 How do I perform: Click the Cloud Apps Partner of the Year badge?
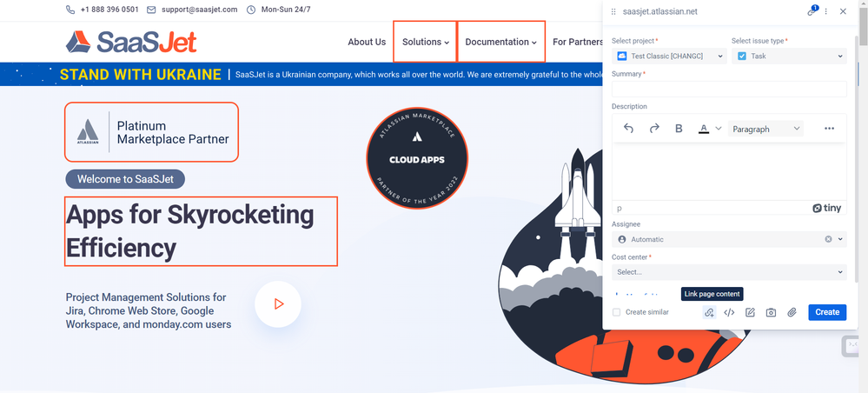tap(417, 158)
